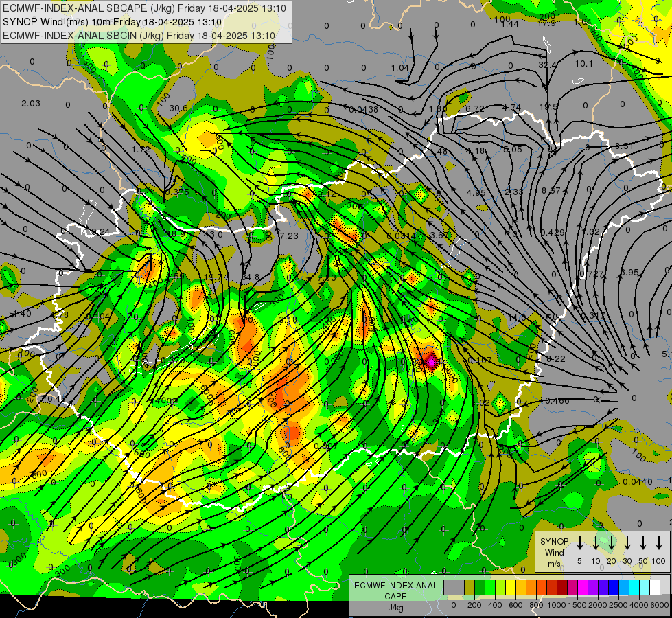Click the 8.31 value on the map
This screenshot has height=618, width=672.
click(x=624, y=146)
